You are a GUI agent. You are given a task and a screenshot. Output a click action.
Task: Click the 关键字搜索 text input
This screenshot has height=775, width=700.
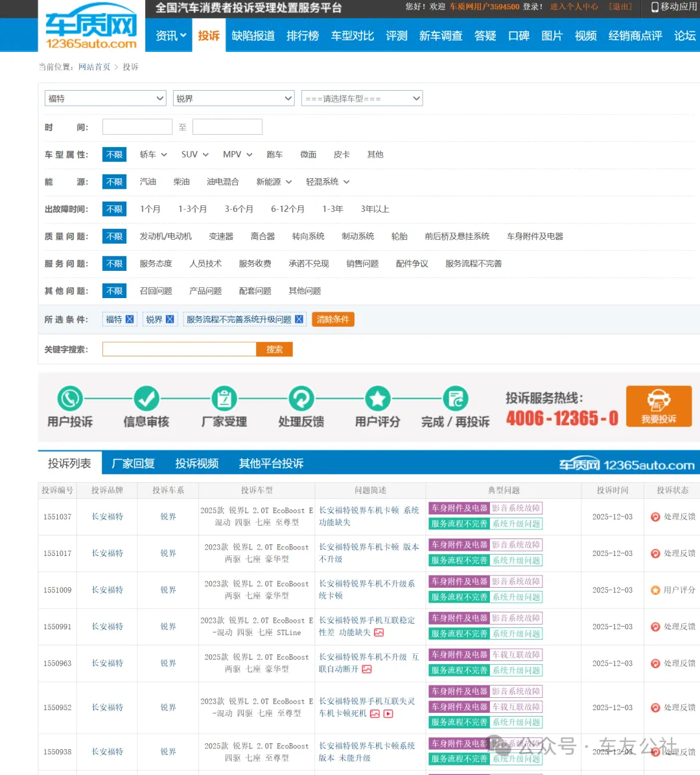coord(180,349)
